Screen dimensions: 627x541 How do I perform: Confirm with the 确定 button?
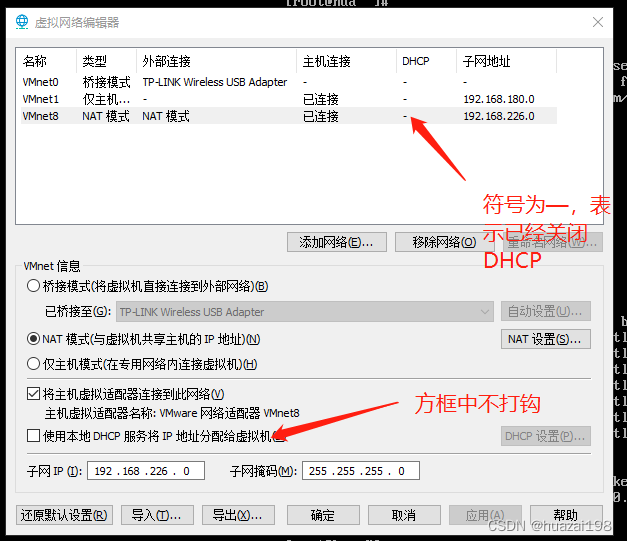point(323,515)
